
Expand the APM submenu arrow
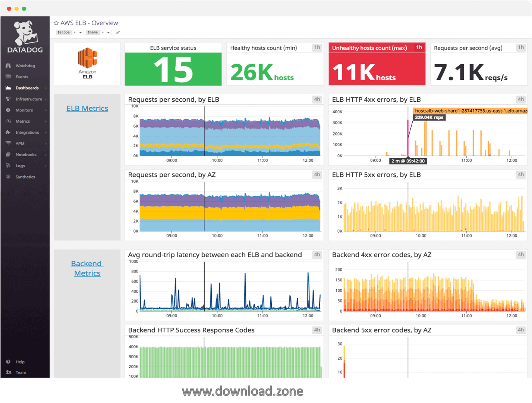(46, 144)
